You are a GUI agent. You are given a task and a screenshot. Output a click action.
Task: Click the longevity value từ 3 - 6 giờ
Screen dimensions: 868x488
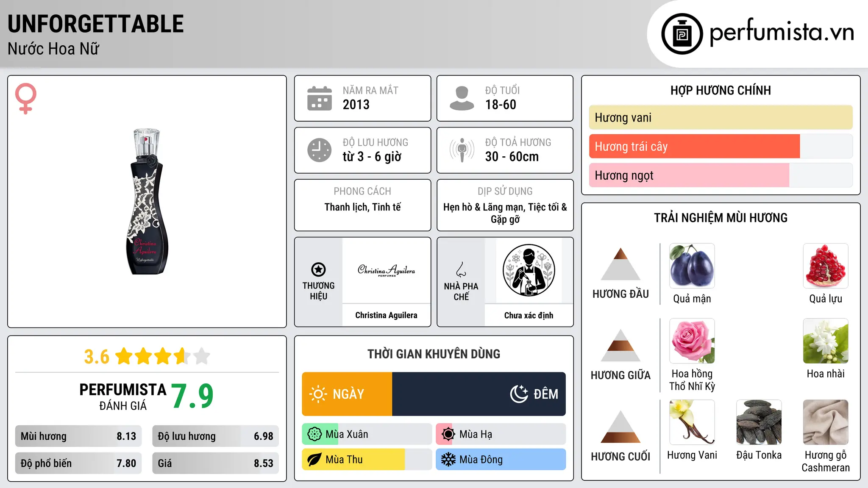372,157
